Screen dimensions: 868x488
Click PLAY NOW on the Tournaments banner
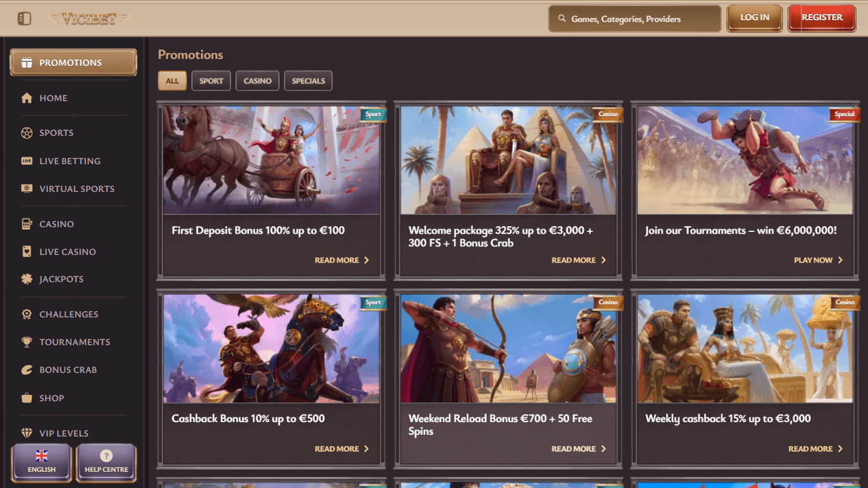tap(818, 260)
